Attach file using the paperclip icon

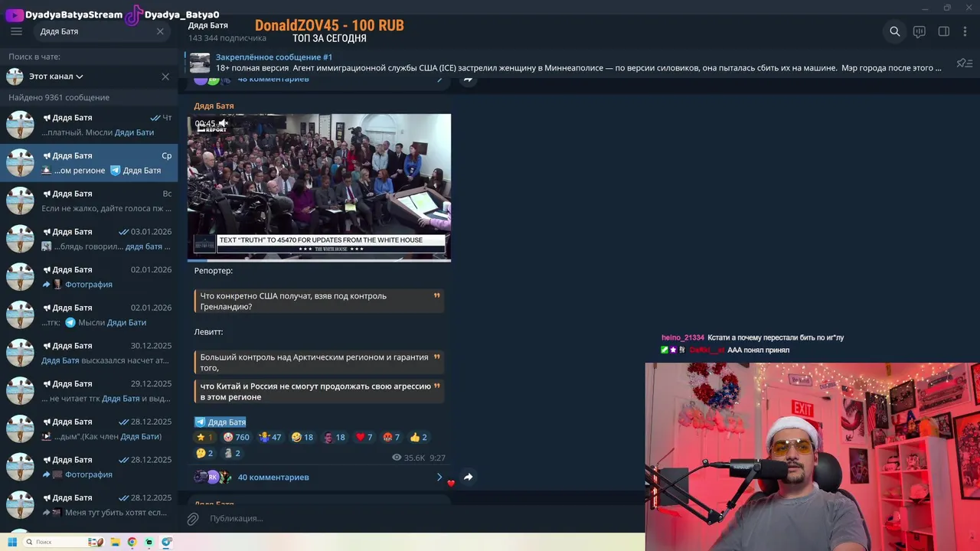(193, 518)
